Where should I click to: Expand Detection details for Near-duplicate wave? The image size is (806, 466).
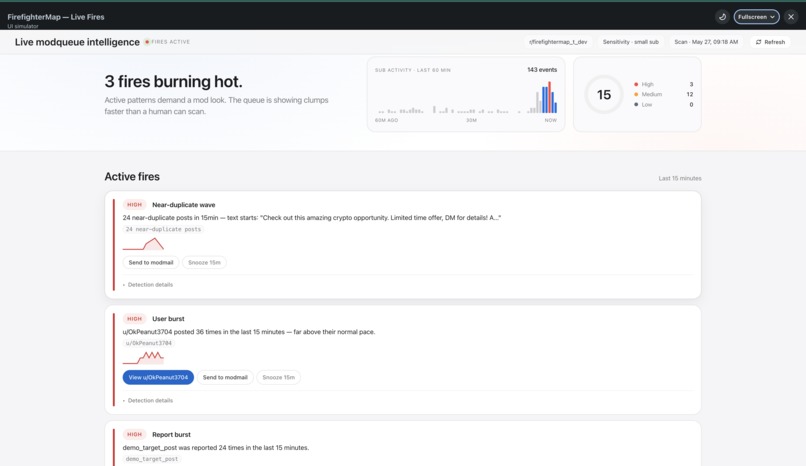(x=148, y=285)
